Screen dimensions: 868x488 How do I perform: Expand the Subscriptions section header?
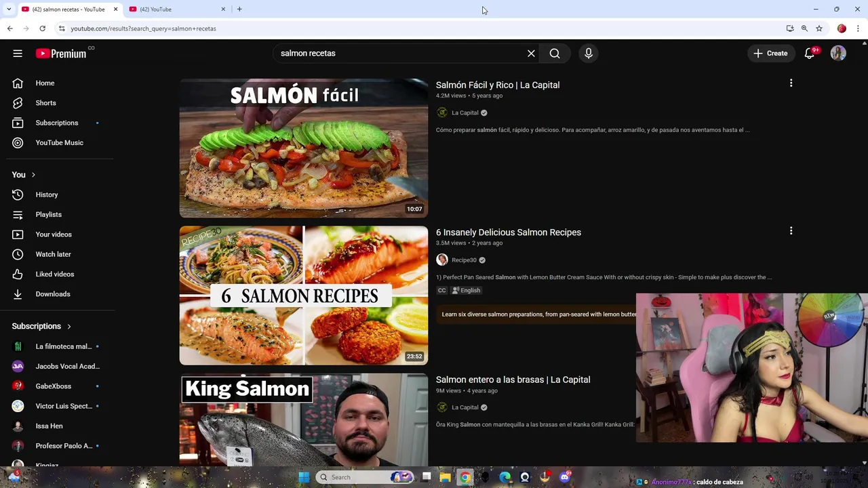point(41,327)
